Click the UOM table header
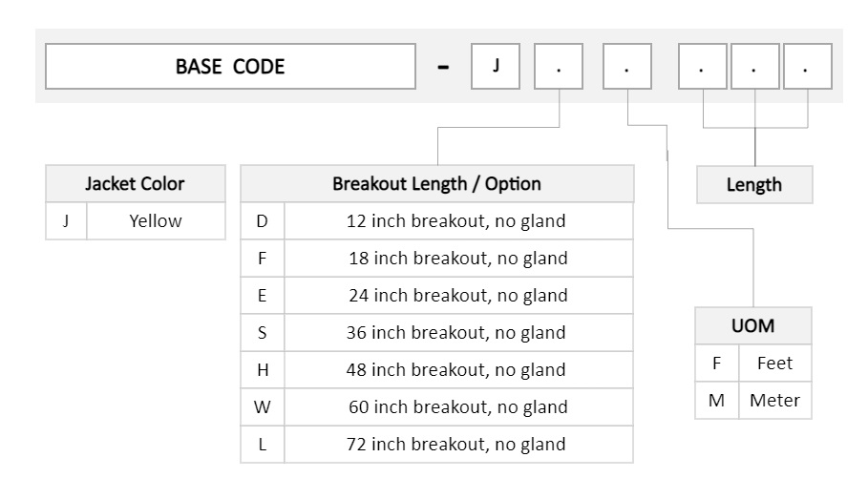Screen dimensions: 868x499 tap(752, 325)
